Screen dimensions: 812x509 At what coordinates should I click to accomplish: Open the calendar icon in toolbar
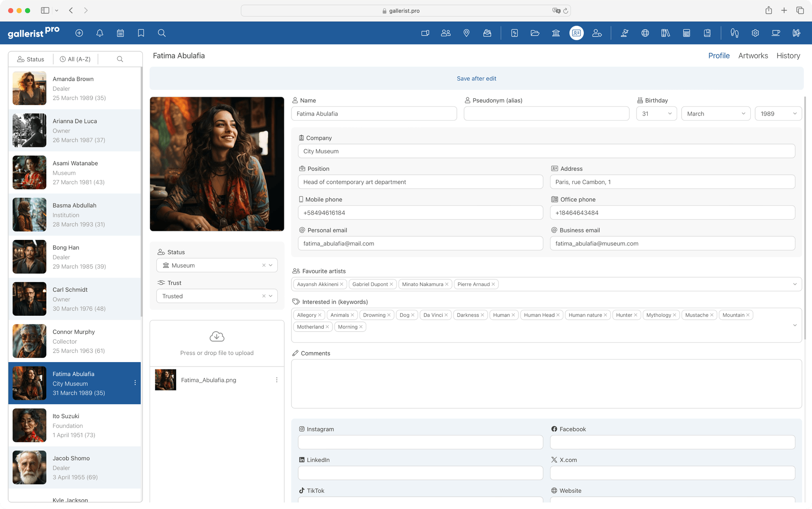tap(120, 33)
